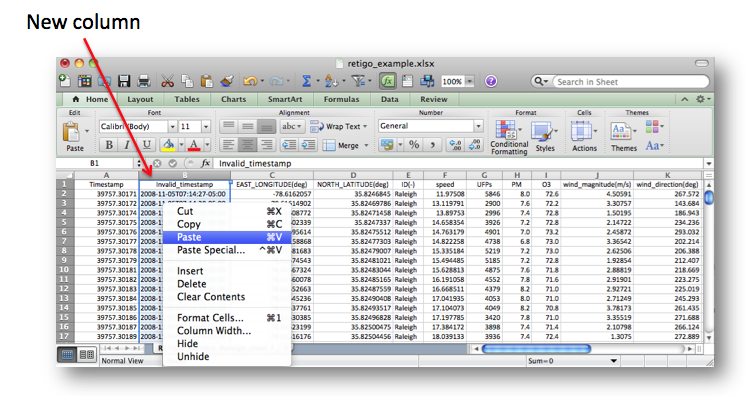
Task: Choose Format Cells from the context menu
Action: (227, 318)
